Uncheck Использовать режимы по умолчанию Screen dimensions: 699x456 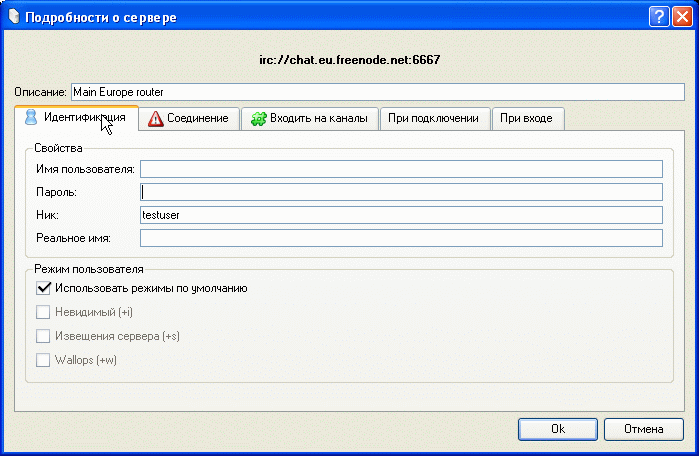pyautogui.click(x=43, y=288)
